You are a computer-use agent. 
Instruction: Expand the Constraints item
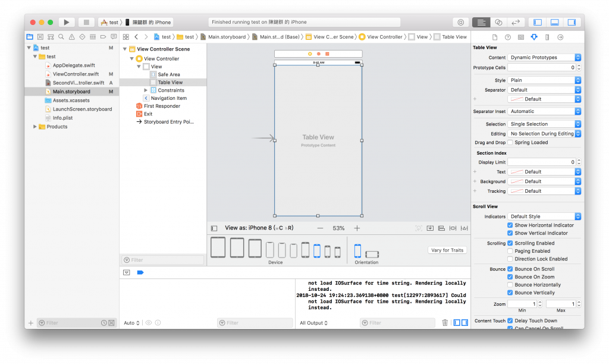[x=146, y=90]
